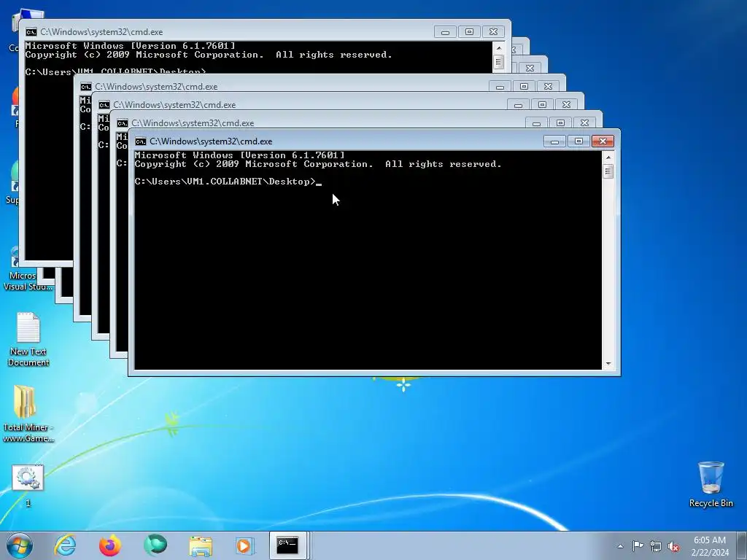The height and width of the screenshot is (560, 747).
Task: Open the Windows Start menu orb
Action: click(x=20, y=545)
